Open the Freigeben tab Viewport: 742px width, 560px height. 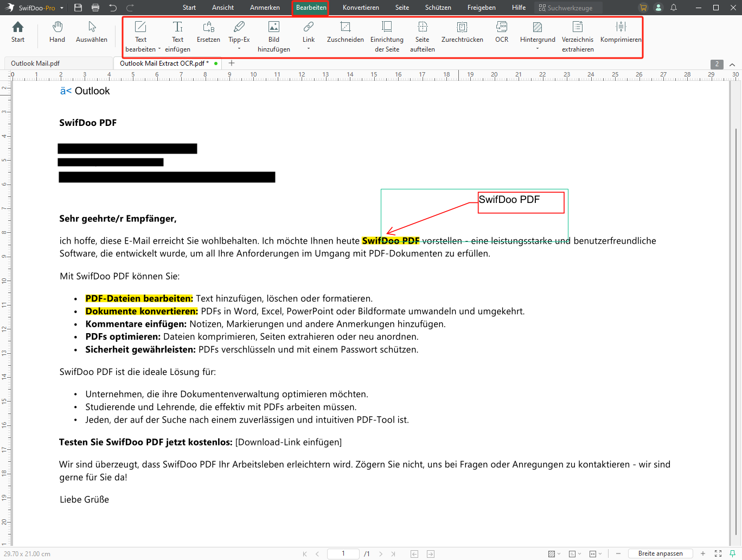point(482,8)
